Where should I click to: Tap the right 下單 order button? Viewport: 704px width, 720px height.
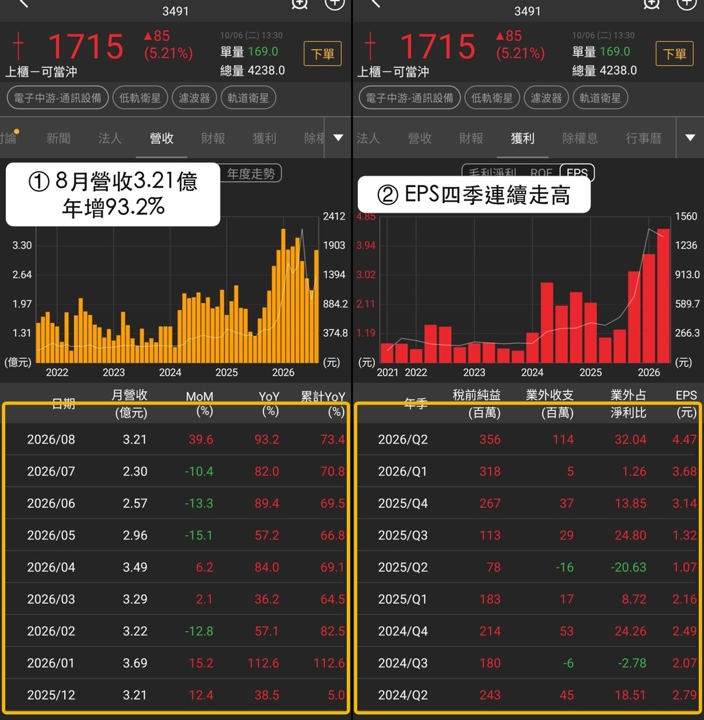point(674,54)
